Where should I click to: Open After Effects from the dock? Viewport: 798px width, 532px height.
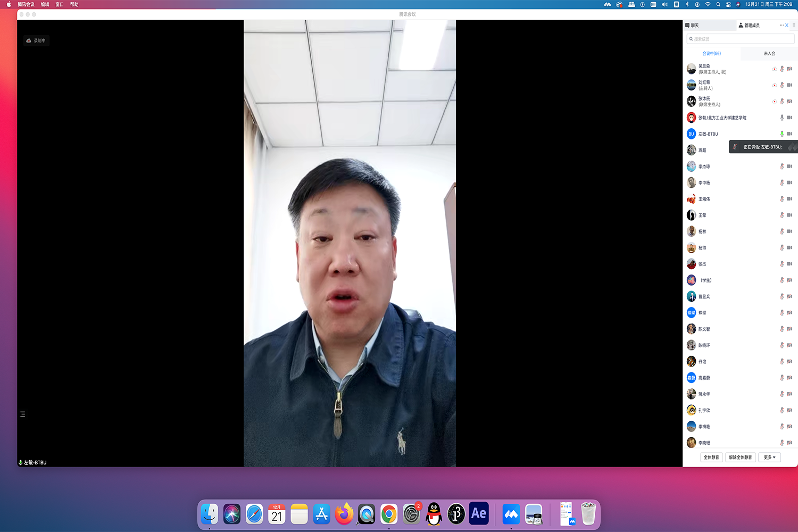(478, 514)
